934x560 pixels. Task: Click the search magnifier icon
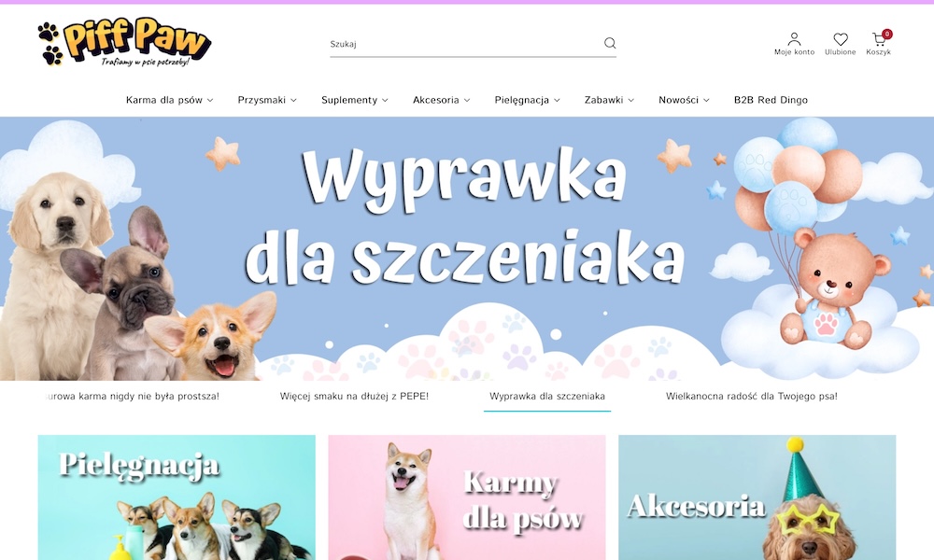click(610, 43)
